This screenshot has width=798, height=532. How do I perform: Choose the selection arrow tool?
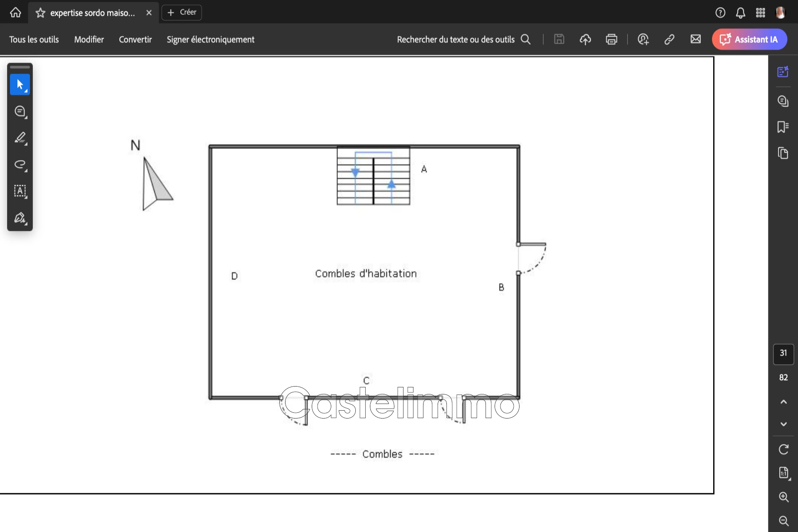click(x=20, y=84)
